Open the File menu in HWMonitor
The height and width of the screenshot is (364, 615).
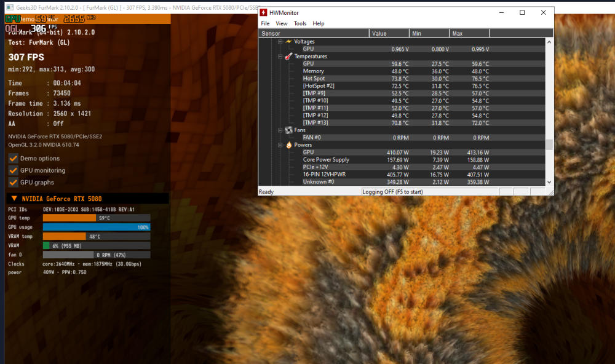[265, 23]
